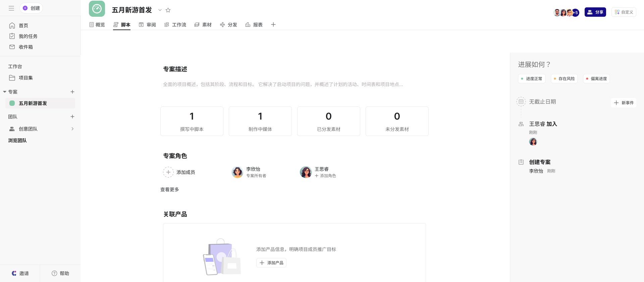The image size is (644, 282).
Task: Click the 无截止日期 calendar icon
Action: (521, 101)
